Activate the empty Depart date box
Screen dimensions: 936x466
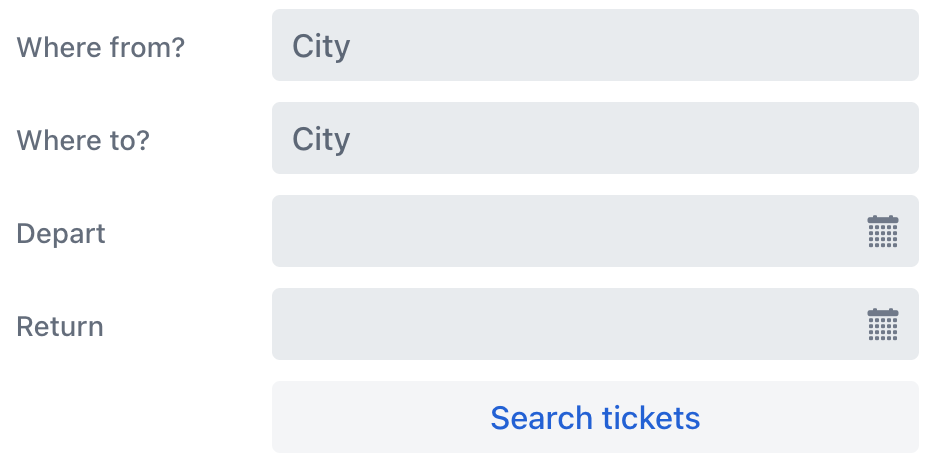tap(560, 232)
